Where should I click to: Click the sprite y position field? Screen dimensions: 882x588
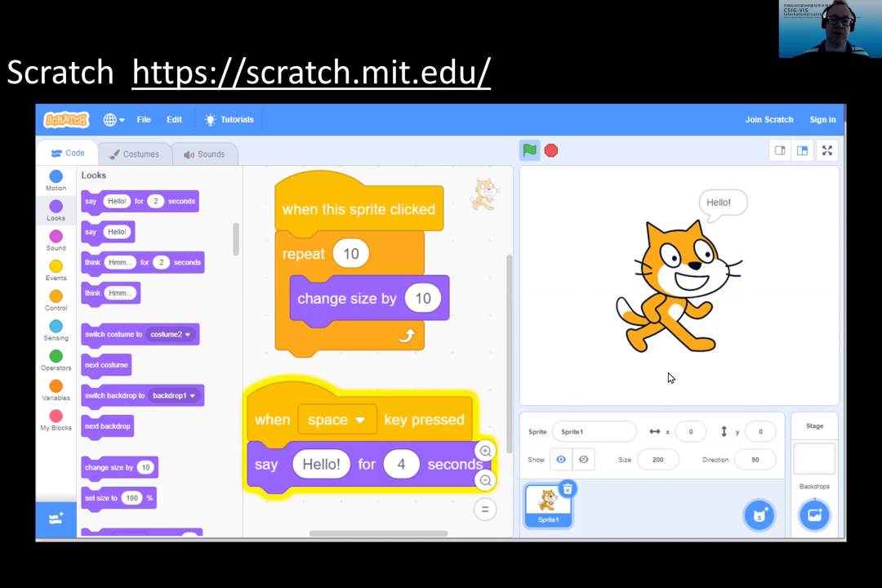point(760,431)
